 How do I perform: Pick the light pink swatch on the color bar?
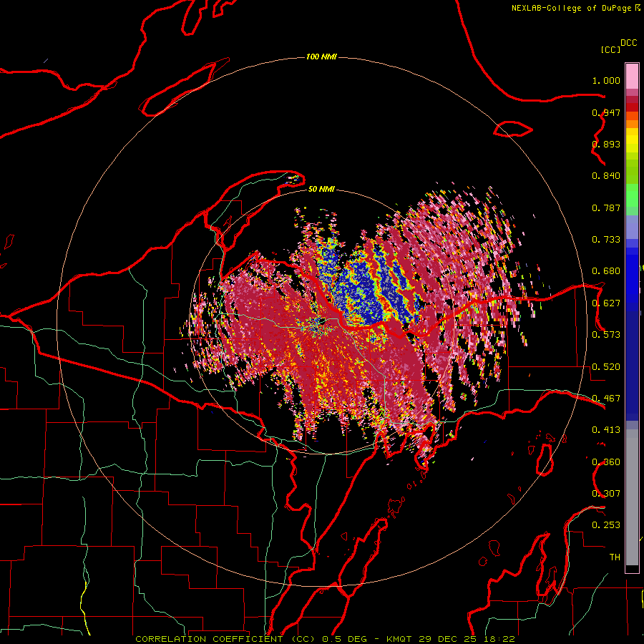pyautogui.click(x=632, y=77)
